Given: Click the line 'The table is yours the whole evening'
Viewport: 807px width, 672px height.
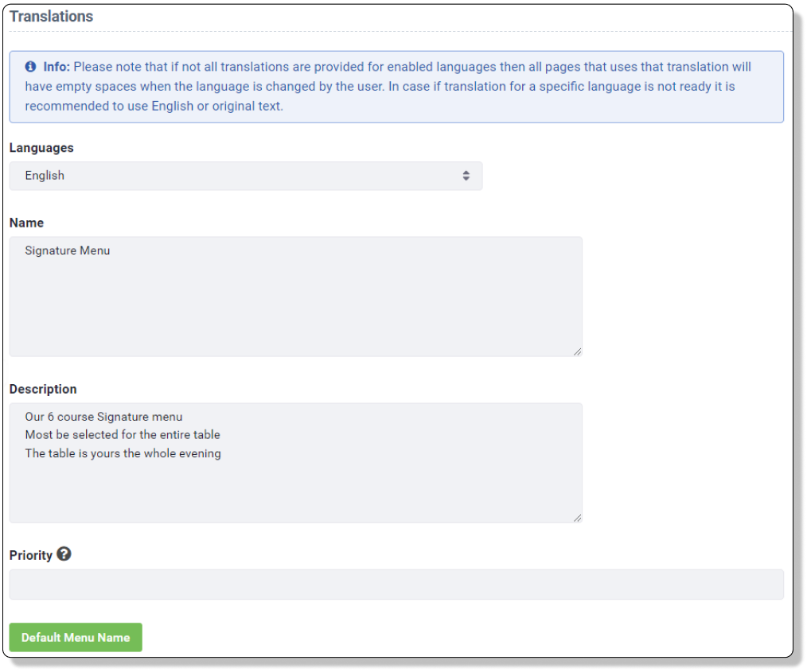Looking at the screenshot, I should pyautogui.click(x=123, y=453).
